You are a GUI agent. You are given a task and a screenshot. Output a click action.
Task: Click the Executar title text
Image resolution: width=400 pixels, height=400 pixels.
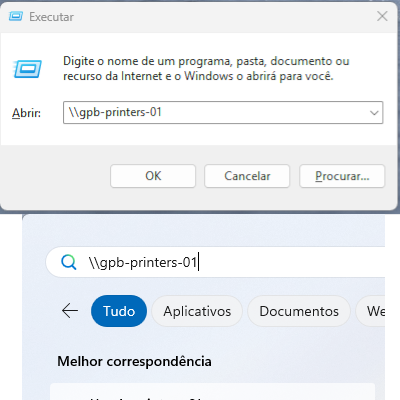(x=51, y=17)
